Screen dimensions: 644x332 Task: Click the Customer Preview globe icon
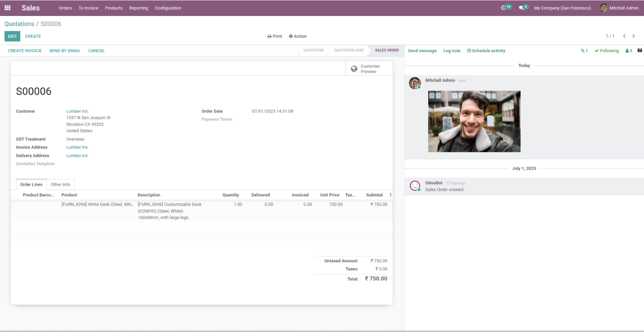point(354,69)
